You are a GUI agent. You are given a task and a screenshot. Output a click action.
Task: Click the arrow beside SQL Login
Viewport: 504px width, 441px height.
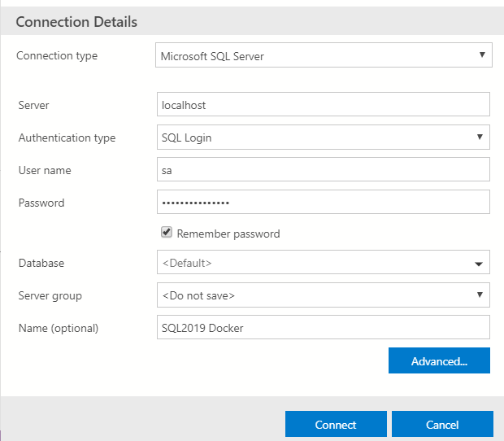(x=480, y=138)
